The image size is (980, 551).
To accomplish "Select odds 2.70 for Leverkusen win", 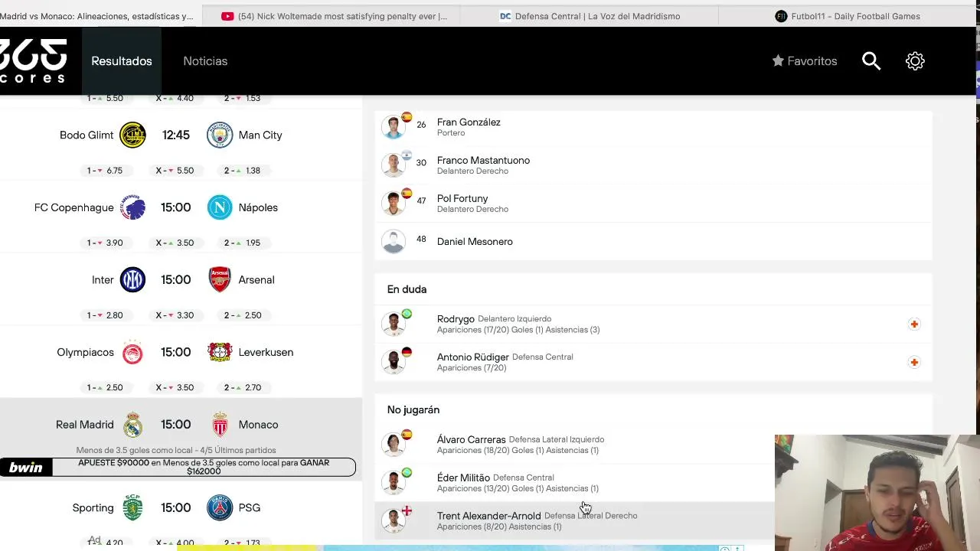I will click(x=243, y=387).
